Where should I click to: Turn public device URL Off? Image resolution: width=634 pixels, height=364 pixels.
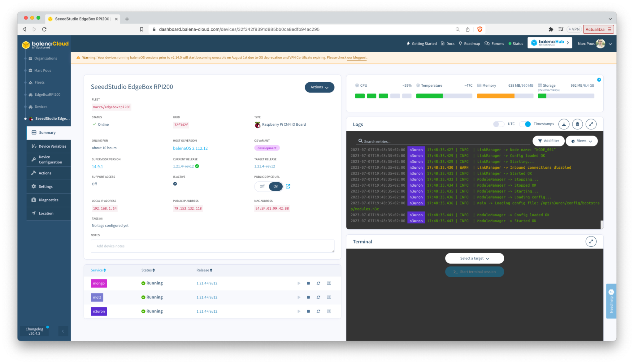pyautogui.click(x=262, y=186)
